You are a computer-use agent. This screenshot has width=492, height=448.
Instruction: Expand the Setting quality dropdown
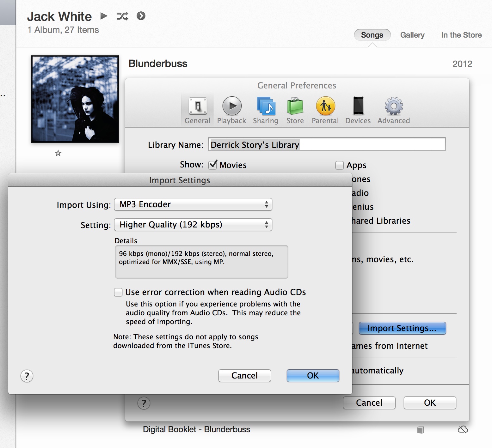pos(193,225)
